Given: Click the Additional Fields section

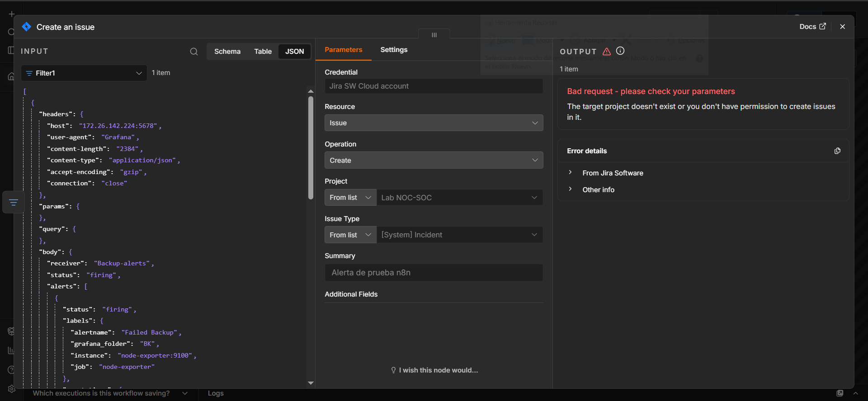Looking at the screenshot, I should coord(351,294).
